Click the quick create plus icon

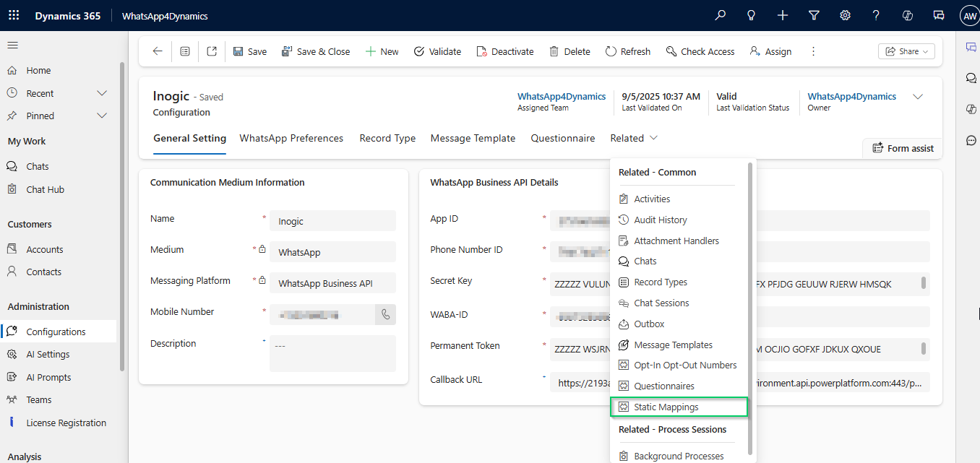783,15
